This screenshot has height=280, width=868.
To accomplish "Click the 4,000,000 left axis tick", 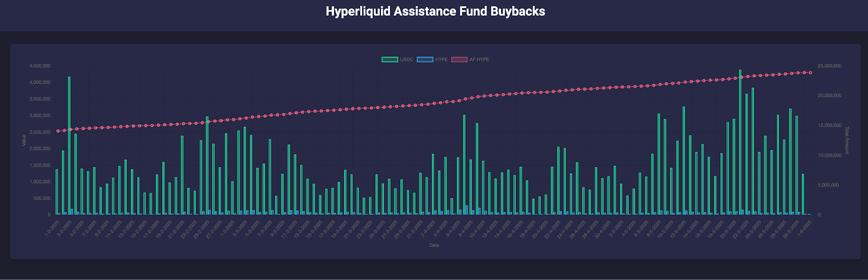I will point(40,82).
